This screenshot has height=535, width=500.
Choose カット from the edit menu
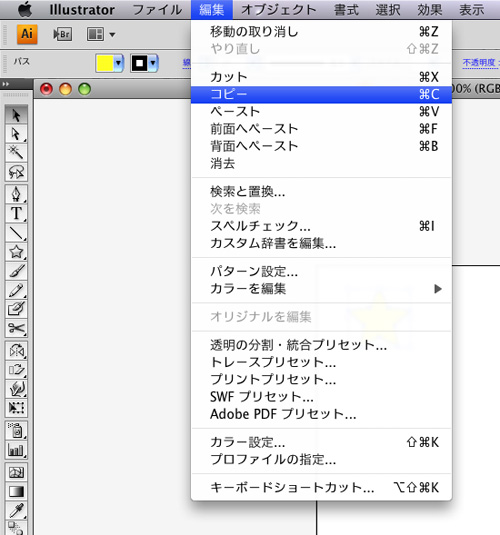tap(322, 77)
